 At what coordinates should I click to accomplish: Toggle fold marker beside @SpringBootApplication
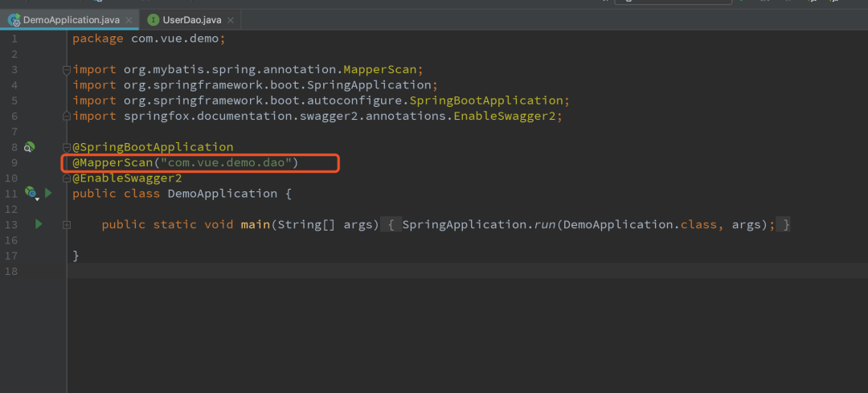(68, 148)
